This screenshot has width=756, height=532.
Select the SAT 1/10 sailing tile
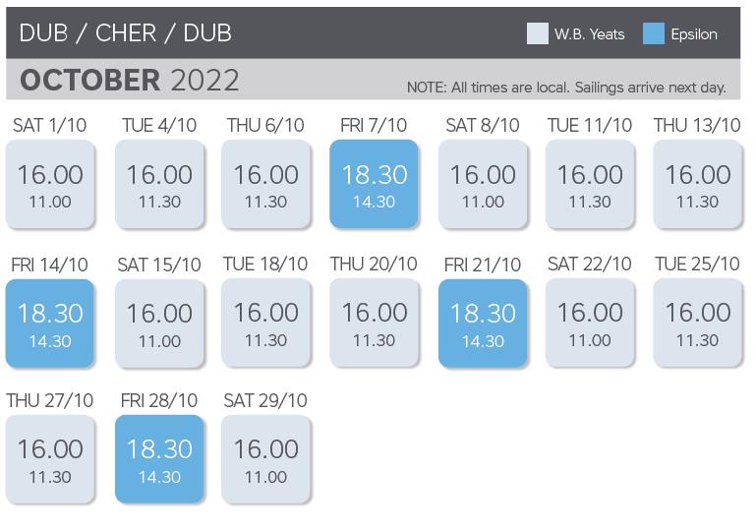click(x=50, y=184)
